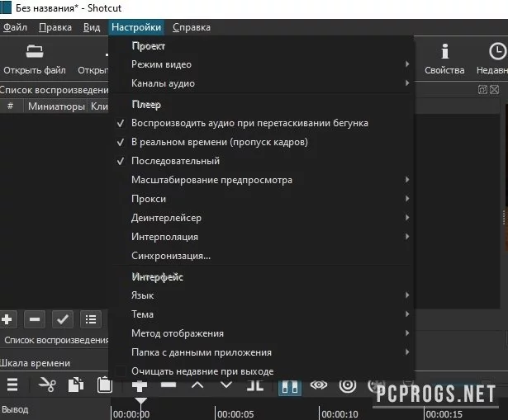Open the Recent clock icon
This screenshot has width=508, height=420.
(497, 51)
